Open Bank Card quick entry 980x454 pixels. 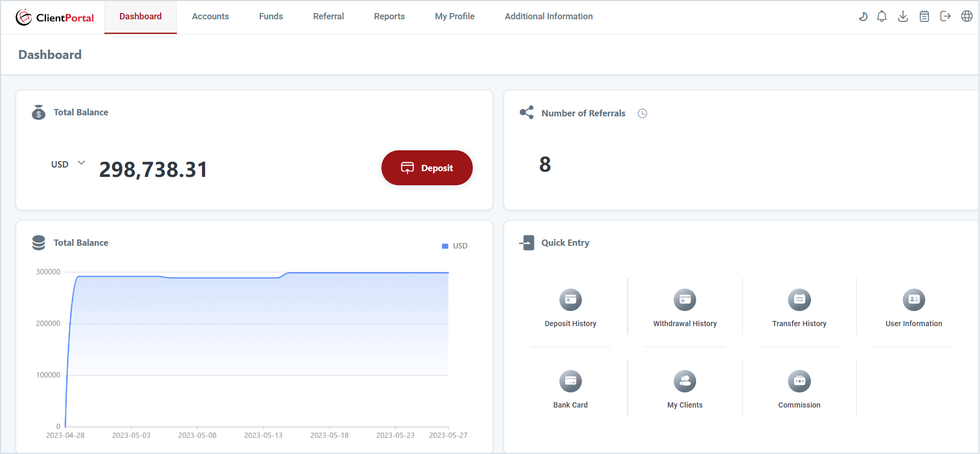(x=570, y=390)
